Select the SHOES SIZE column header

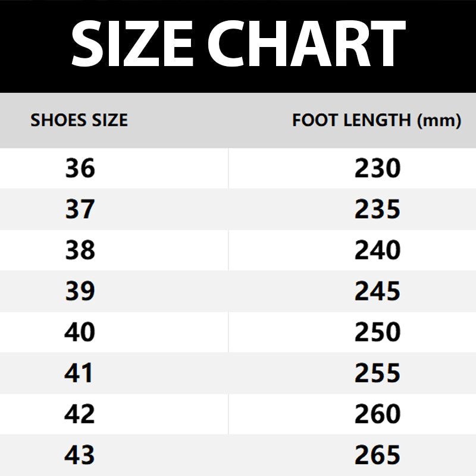pyautogui.click(x=79, y=121)
